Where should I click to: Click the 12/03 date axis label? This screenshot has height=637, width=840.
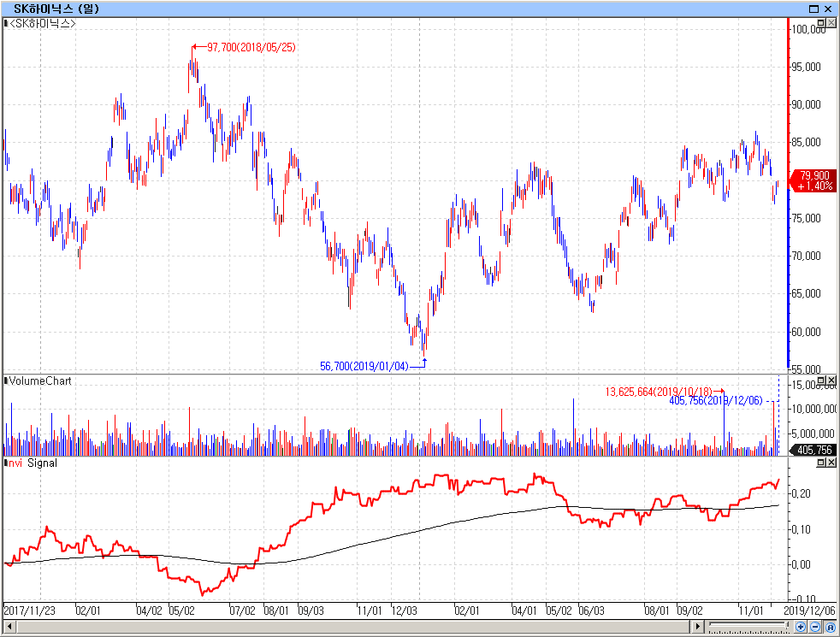[405, 610]
